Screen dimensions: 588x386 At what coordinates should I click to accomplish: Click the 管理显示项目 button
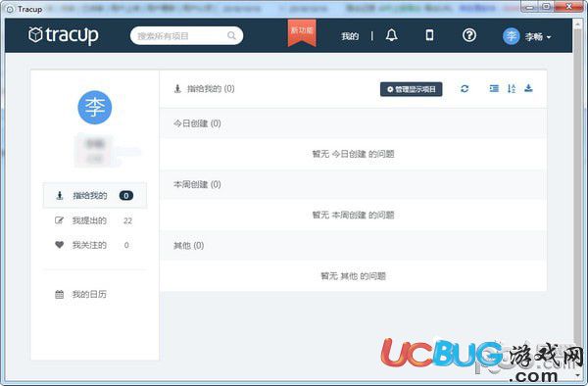(411, 89)
